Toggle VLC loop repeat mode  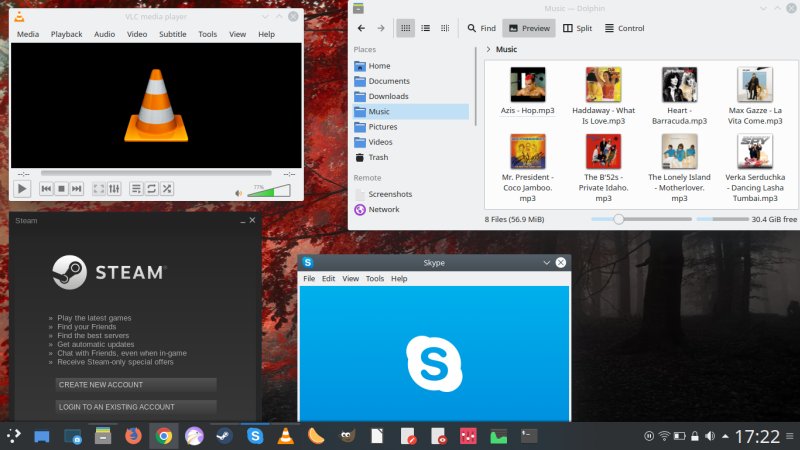[x=152, y=188]
